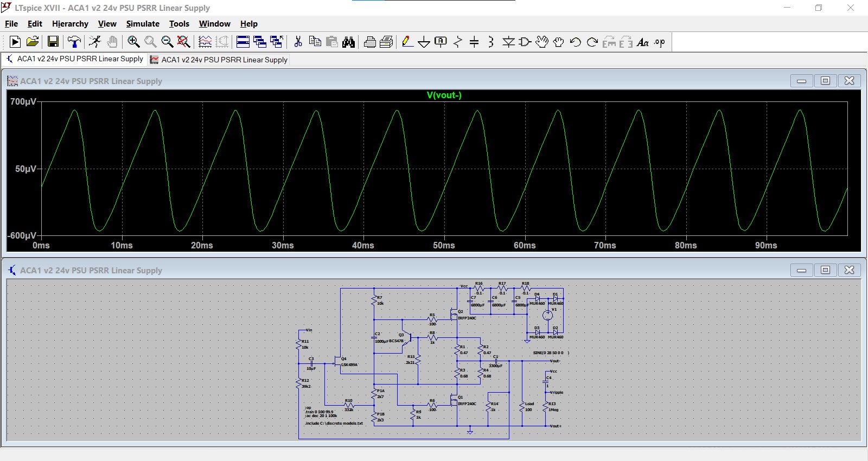Place a Capacitor component
The image size is (868, 461).
pos(474,42)
